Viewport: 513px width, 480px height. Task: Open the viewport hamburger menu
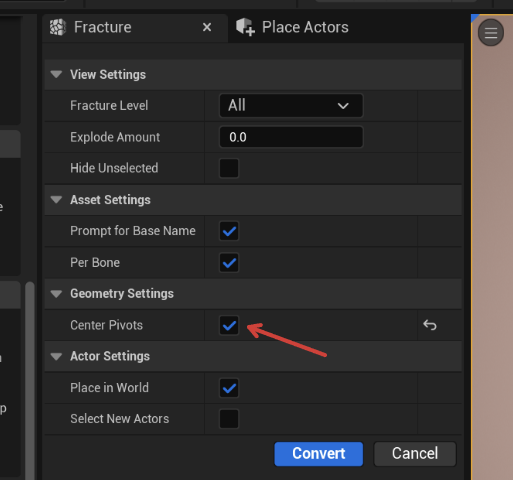point(491,33)
